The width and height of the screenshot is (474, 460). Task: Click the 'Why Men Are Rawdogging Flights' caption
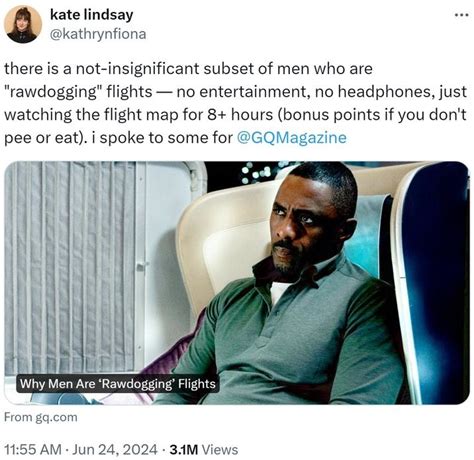(x=117, y=384)
